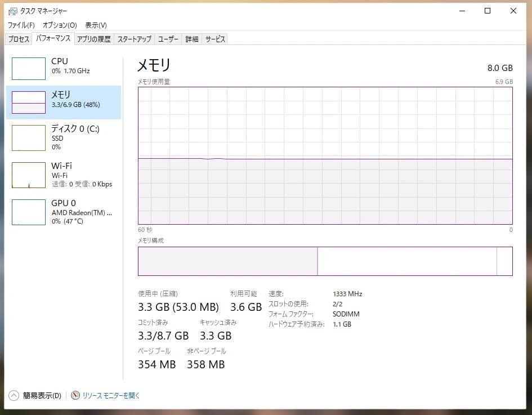Maximize the Task Manager window
Viewport: 532px width, 415px height.
pos(488,11)
